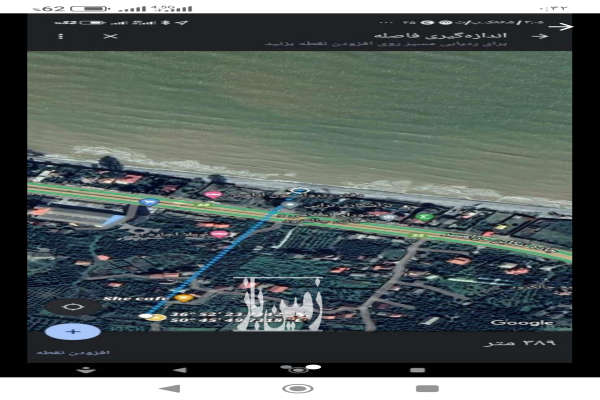Click the ۳۸۹ متر distance readout
Screen dimensions: 600x400
click(520, 343)
